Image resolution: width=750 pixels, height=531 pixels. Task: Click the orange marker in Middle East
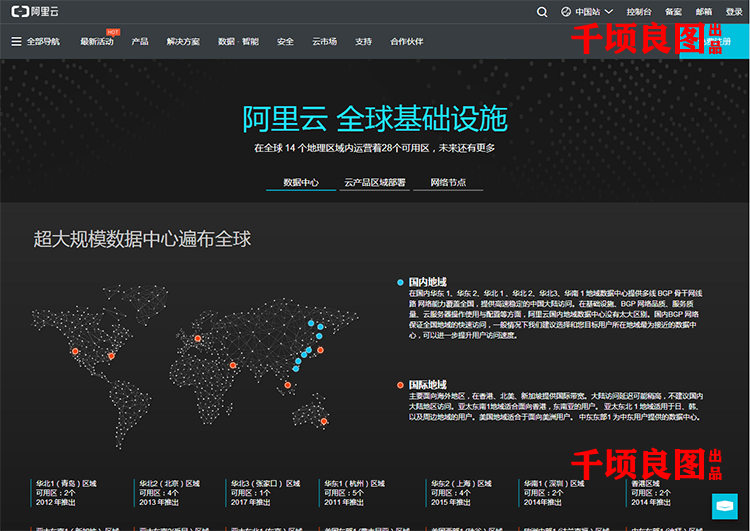click(233, 365)
